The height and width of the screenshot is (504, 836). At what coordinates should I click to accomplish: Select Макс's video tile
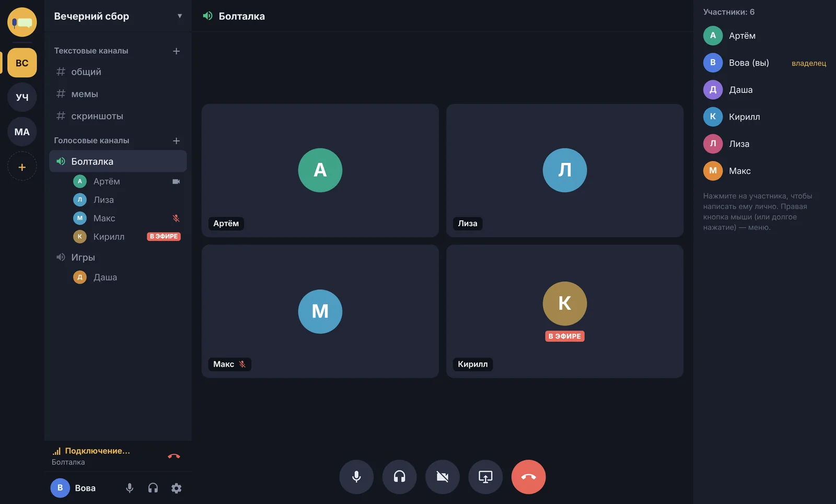click(x=320, y=311)
